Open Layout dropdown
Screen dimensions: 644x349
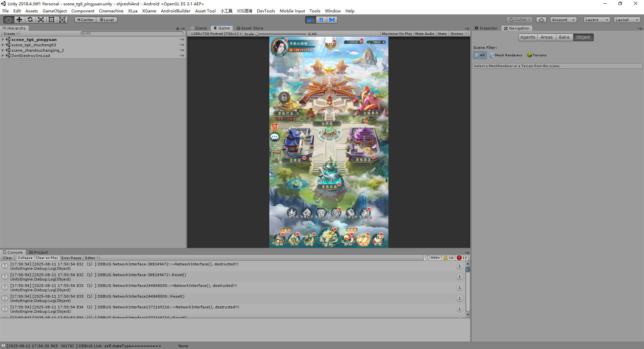point(627,20)
